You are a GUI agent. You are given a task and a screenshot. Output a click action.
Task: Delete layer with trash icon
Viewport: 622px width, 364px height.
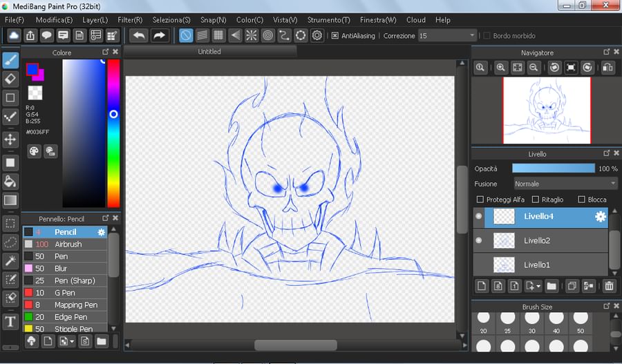pos(609,286)
